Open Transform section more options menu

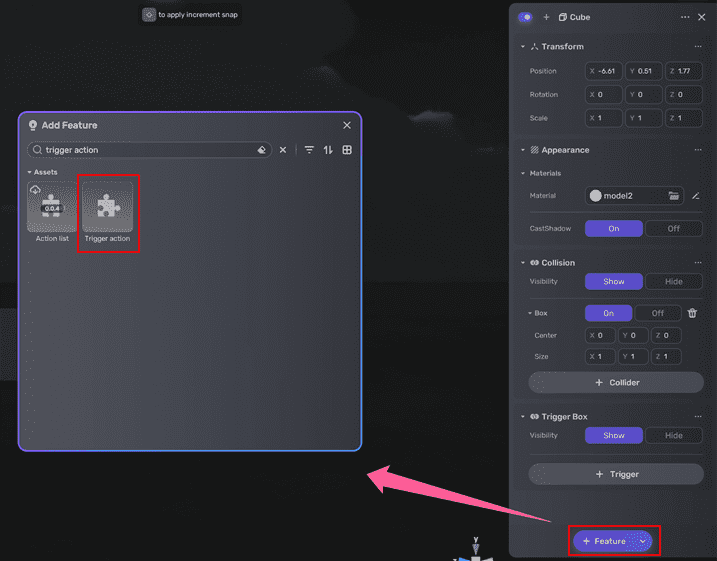[x=697, y=47]
